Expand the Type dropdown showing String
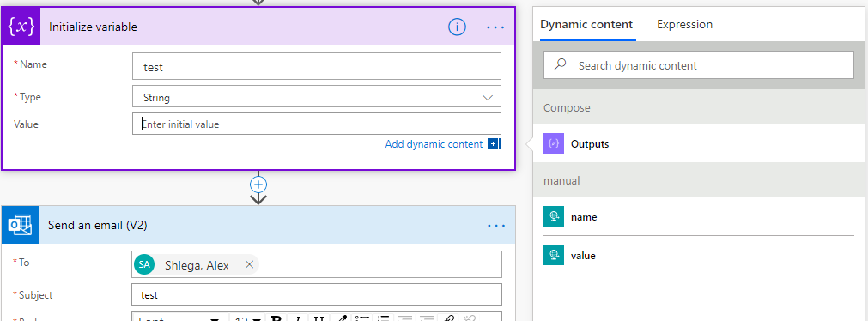The image size is (868, 321). (x=317, y=96)
